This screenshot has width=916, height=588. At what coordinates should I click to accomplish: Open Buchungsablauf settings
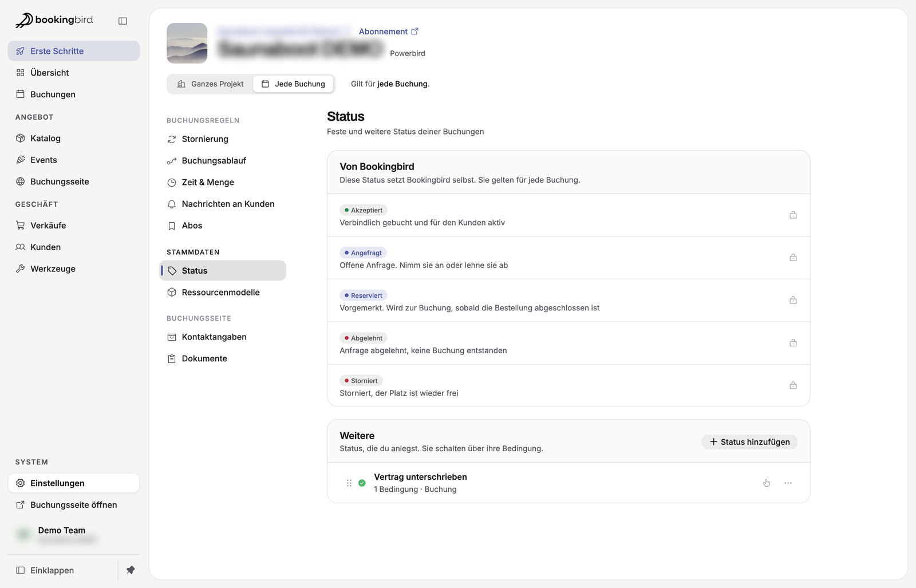coord(223,161)
